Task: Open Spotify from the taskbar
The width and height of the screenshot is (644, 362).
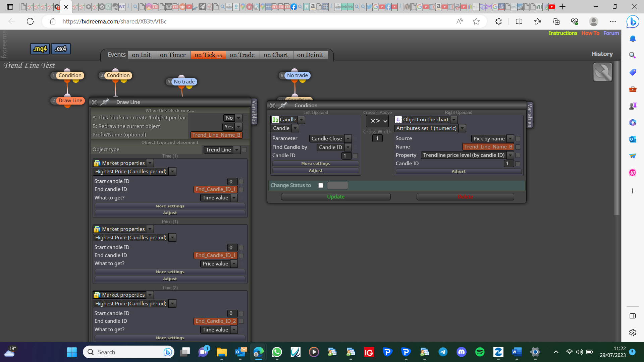Action: pos(480,352)
